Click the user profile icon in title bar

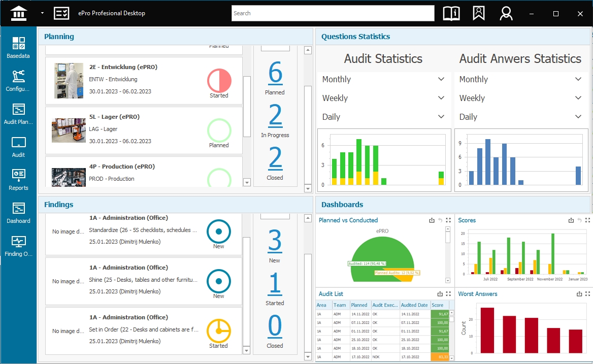click(506, 13)
